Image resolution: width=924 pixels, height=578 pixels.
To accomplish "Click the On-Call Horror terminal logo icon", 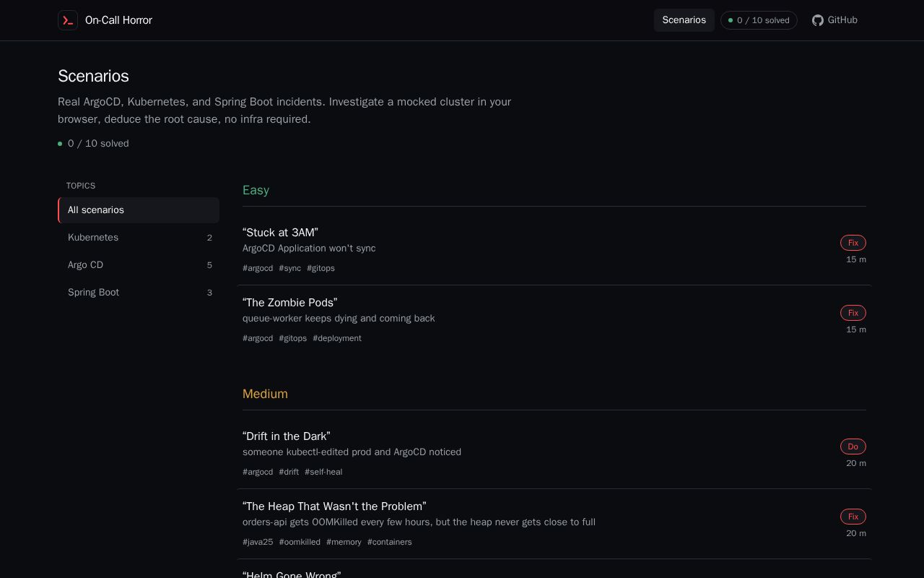I will (68, 20).
